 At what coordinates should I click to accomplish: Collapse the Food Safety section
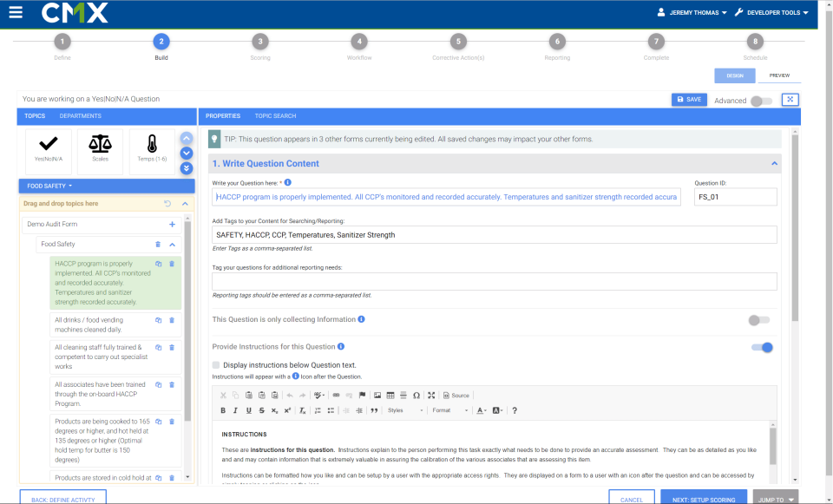pos(172,245)
